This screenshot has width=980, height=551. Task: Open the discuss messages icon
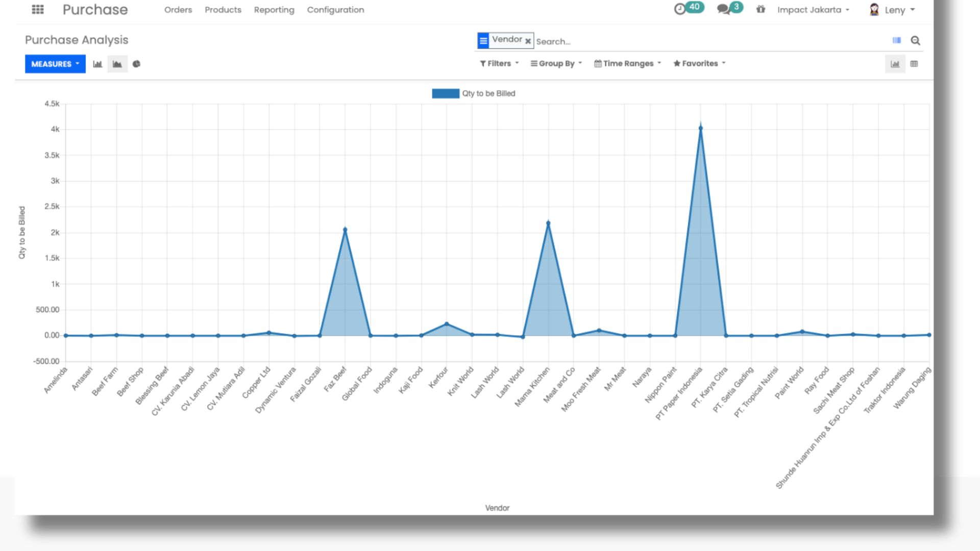tap(723, 10)
